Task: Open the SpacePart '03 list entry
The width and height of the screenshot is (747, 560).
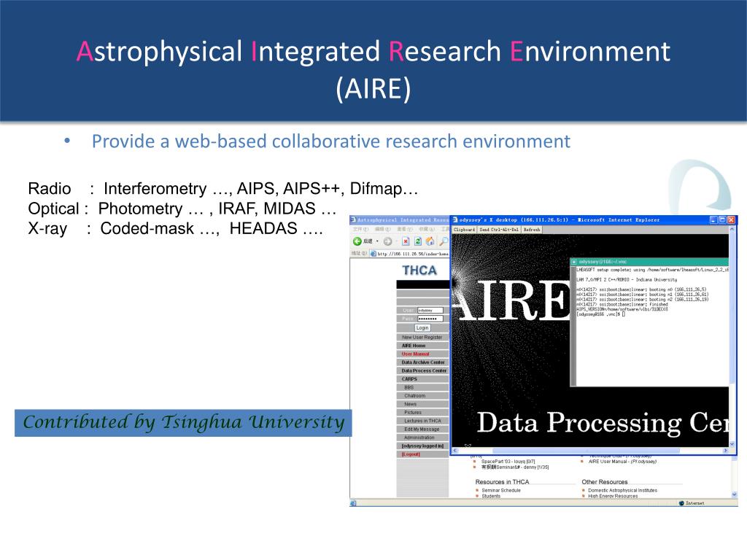Action: pos(508,462)
